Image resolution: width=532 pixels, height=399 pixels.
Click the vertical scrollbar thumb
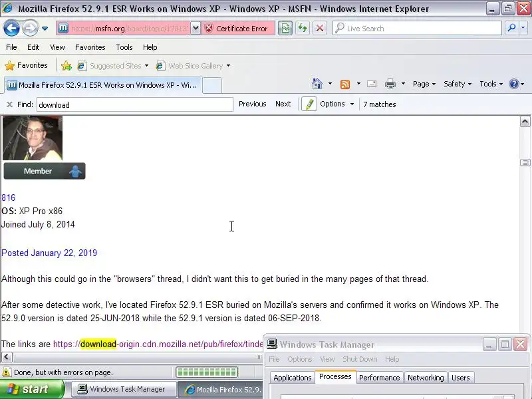coord(525,163)
